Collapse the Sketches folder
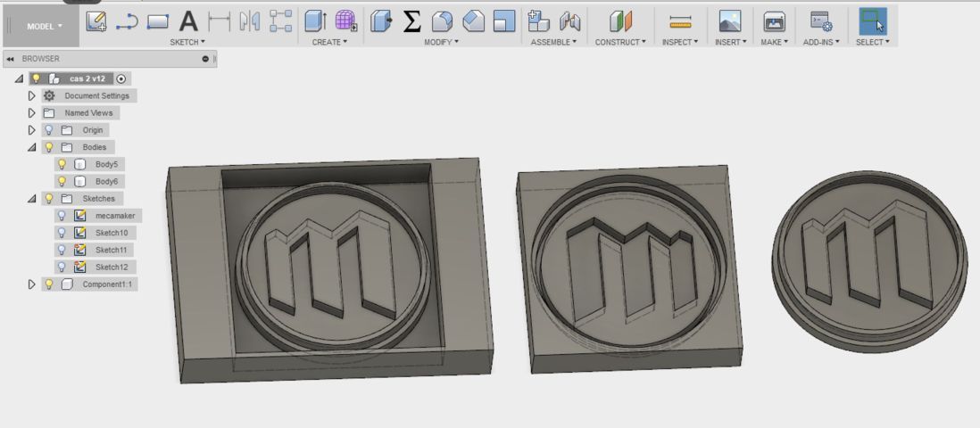The width and height of the screenshot is (980, 428). click(x=32, y=199)
